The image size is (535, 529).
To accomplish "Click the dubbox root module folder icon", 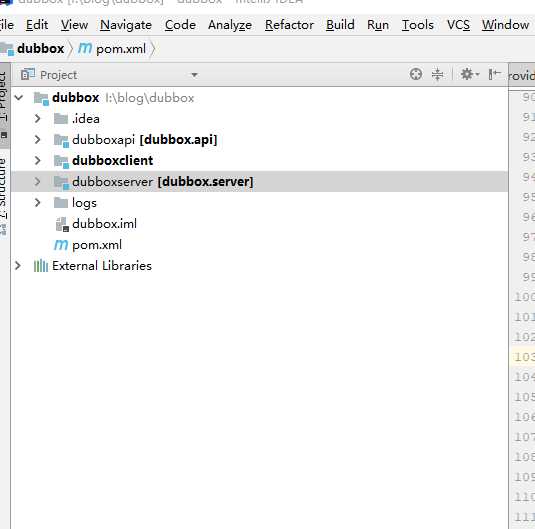I will point(41,99).
